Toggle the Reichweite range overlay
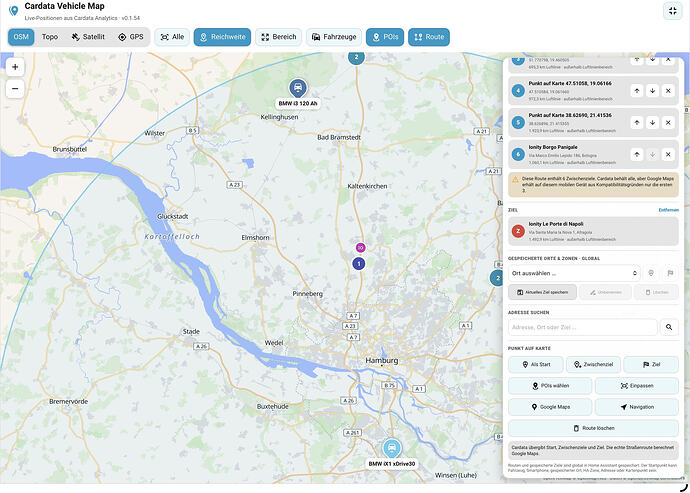 [222, 37]
